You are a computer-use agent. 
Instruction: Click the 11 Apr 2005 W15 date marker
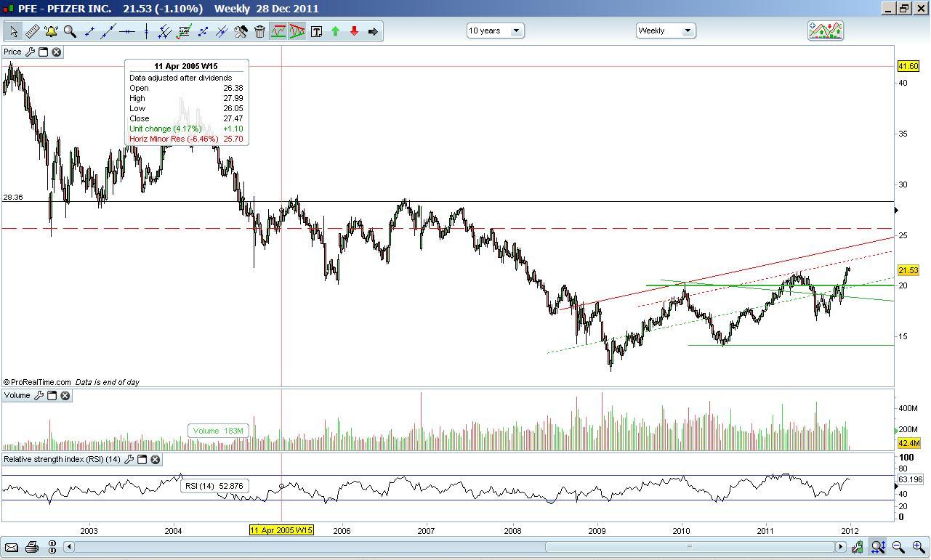281,530
